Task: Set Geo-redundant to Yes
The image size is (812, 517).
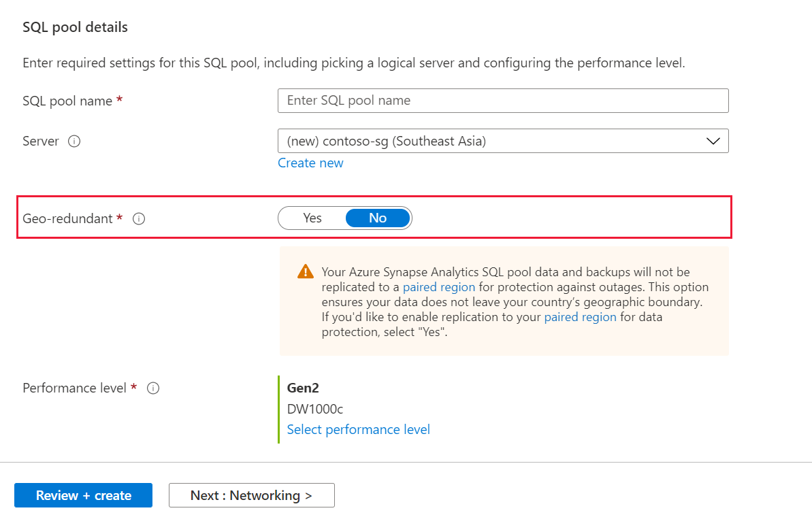Action: point(312,218)
